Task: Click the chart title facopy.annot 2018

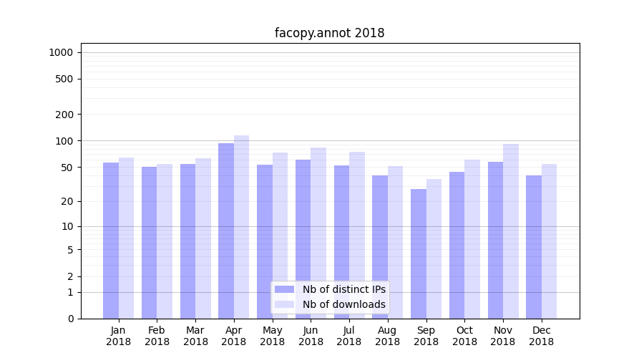Action: coord(329,33)
